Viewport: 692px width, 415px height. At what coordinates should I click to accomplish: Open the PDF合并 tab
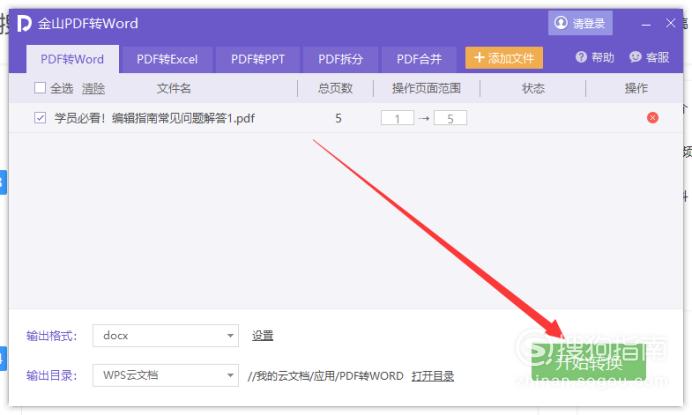click(419, 59)
